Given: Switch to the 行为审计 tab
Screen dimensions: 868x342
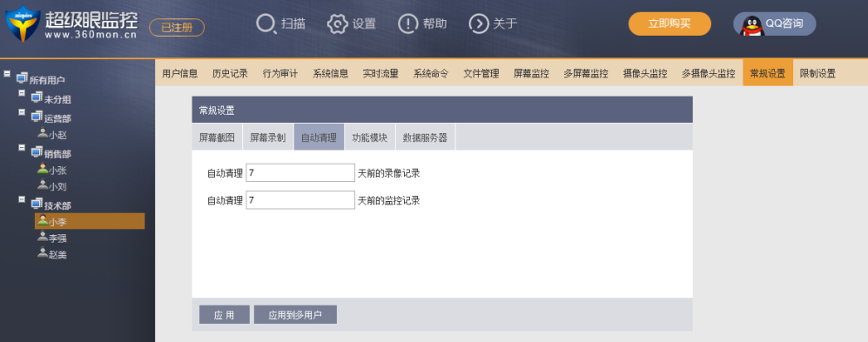Looking at the screenshot, I should click(280, 73).
